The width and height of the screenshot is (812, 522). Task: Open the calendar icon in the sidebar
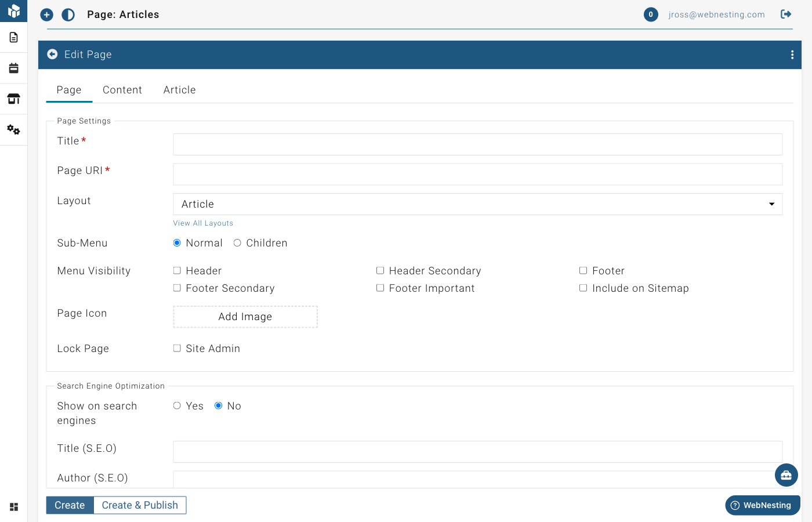coord(13,67)
